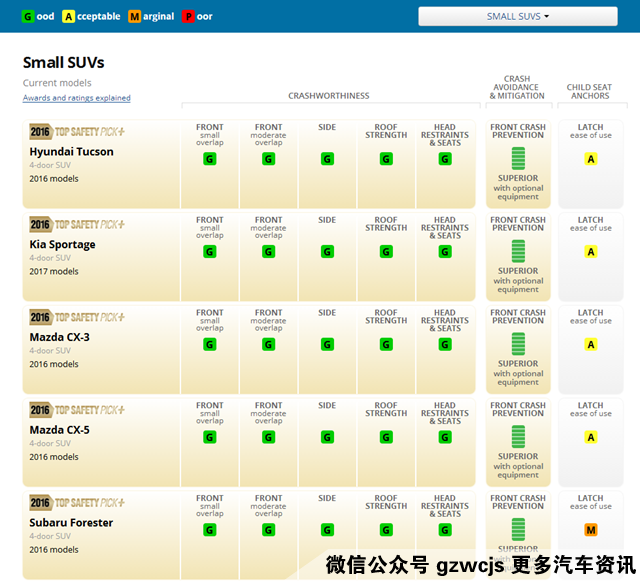
Task: Click the Hyundai Tucson Top Safety Pick+ badge
Action: 77,132
